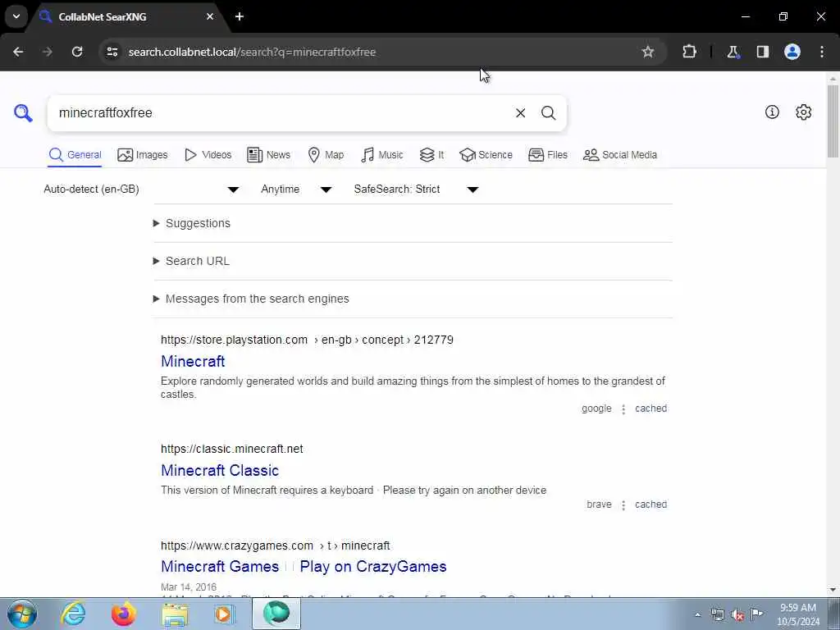Close the CollabNet SearXNG tab
The image size is (840, 630).
coord(210,16)
